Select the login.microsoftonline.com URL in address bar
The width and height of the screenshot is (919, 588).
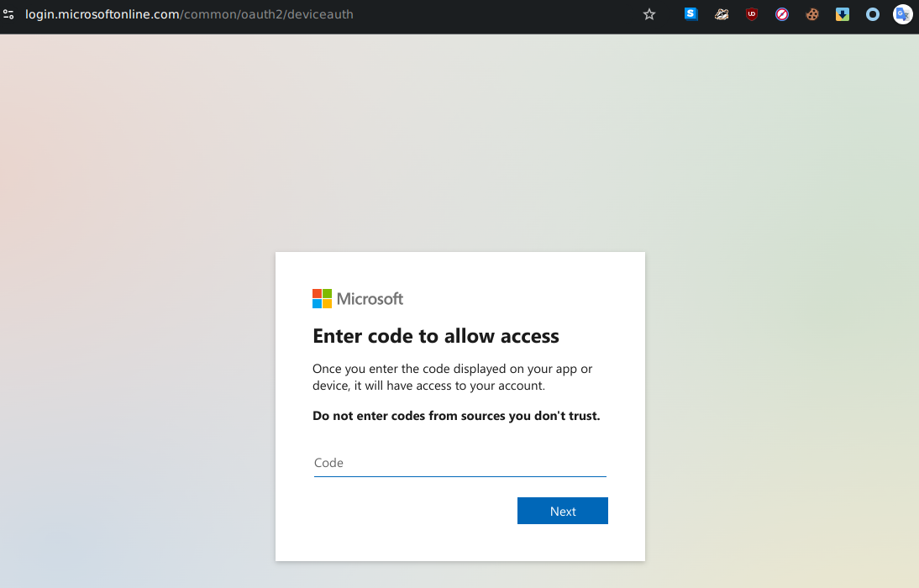(189, 14)
